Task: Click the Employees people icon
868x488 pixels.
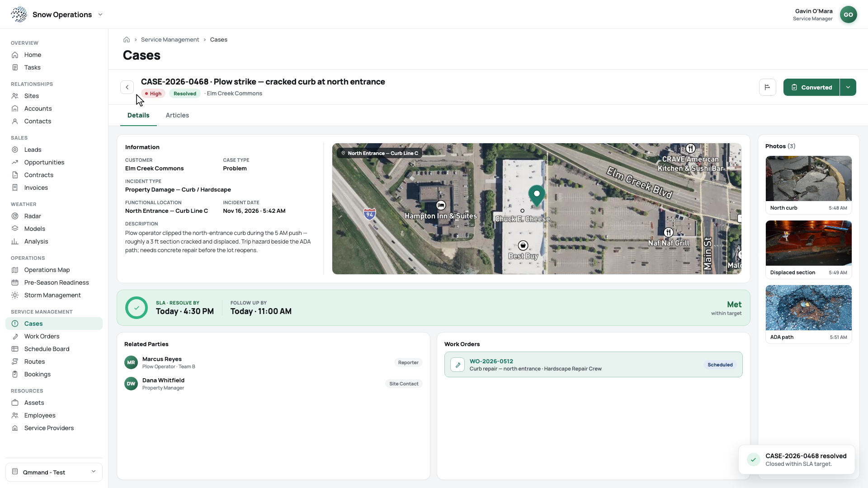Action: [15, 415]
